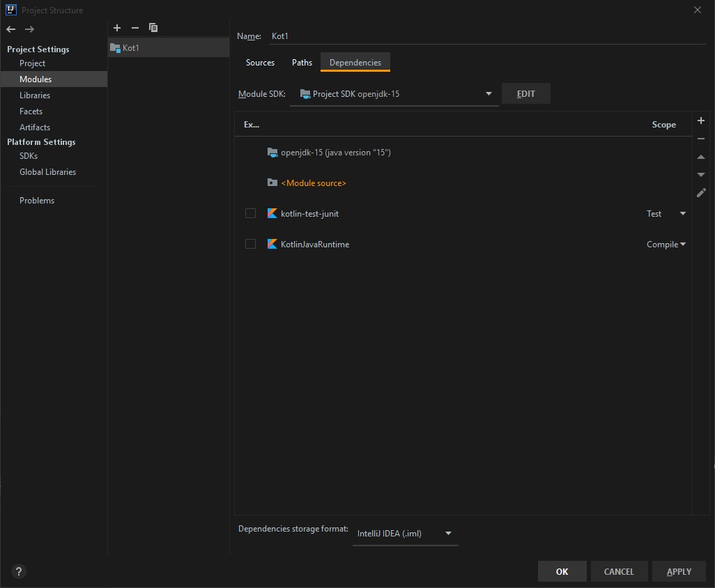Viewport: 715px width, 588px height.
Task: Enable export for KotlinJavaRuntime
Action: tap(250, 244)
